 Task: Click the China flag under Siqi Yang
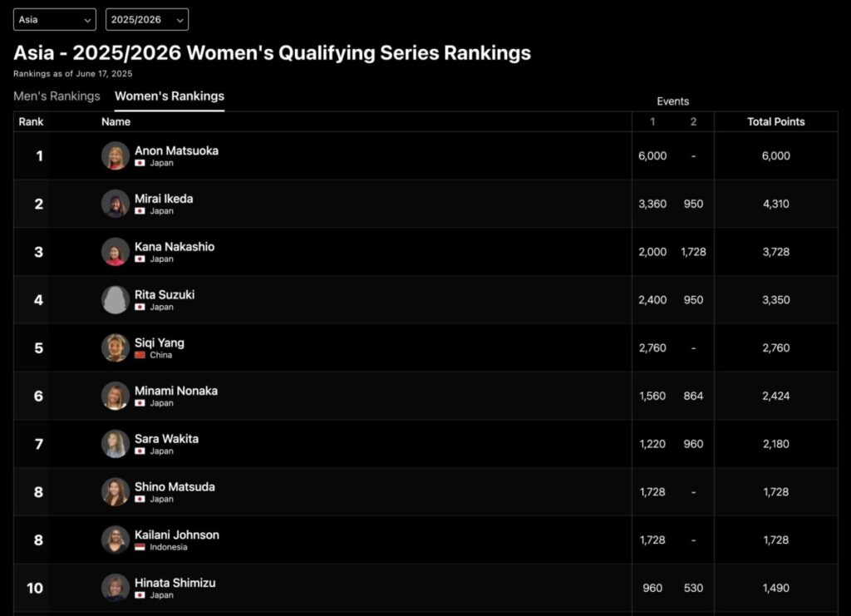(x=140, y=355)
